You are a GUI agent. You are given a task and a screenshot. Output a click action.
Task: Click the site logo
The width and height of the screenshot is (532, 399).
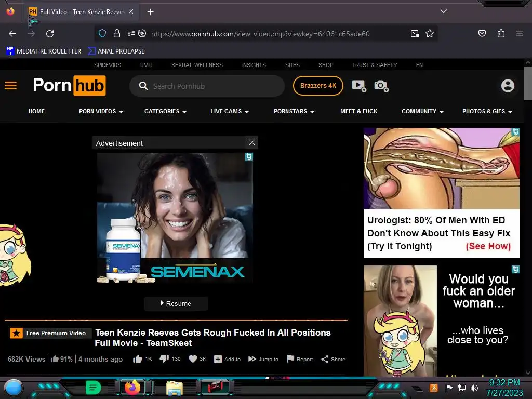(70, 86)
